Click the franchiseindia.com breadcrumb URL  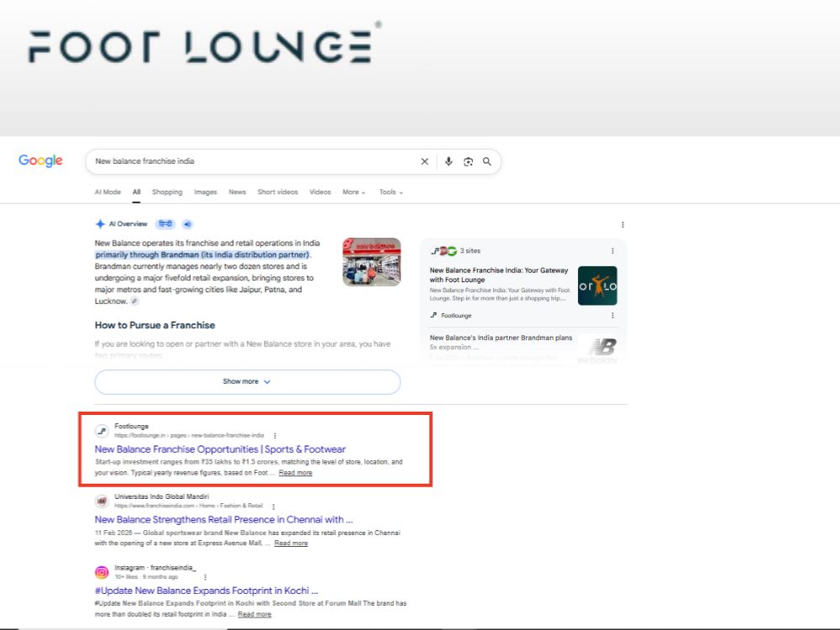coord(188,506)
